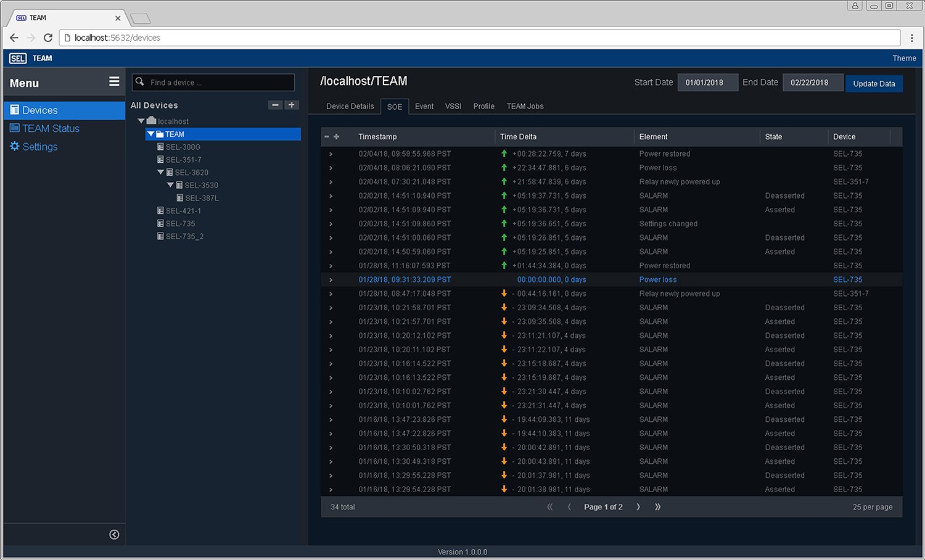The height and width of the screenshot is (560, 925).
Task: Switch to the Profile tab
Action: pyautogui.click(x=484, y=106)
